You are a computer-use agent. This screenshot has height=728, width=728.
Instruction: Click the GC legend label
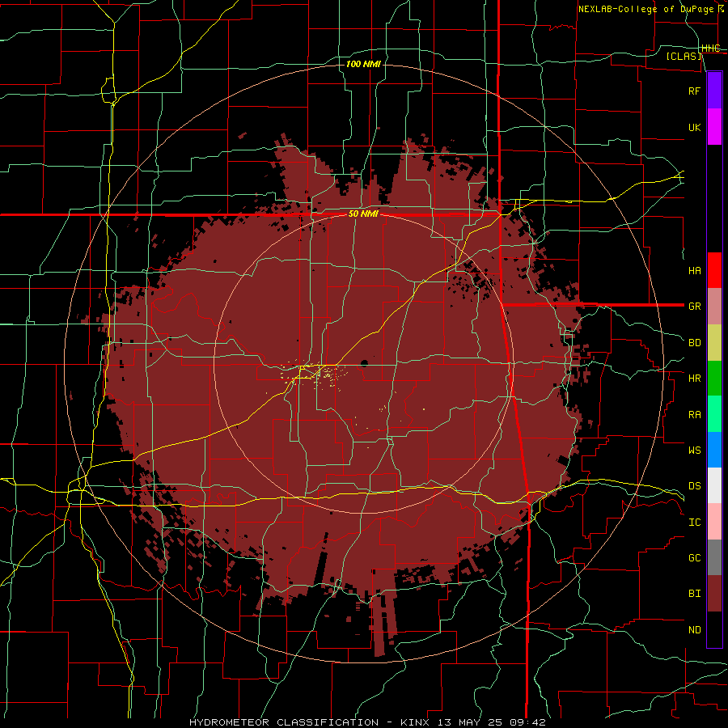pos(694,558)
